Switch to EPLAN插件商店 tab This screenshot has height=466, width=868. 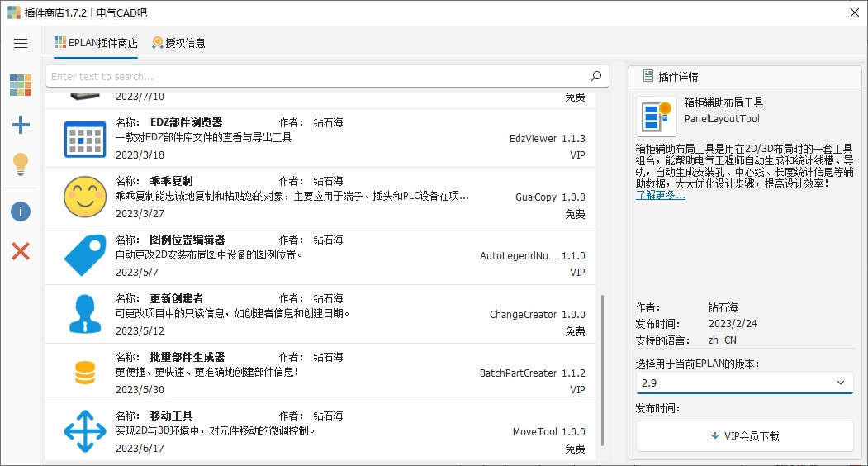click(96, 43)
